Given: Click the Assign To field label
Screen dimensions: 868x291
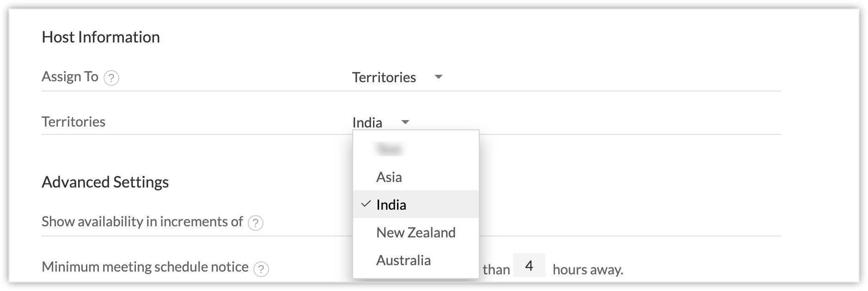Looking at the screenshot, I should coord(70,76).
